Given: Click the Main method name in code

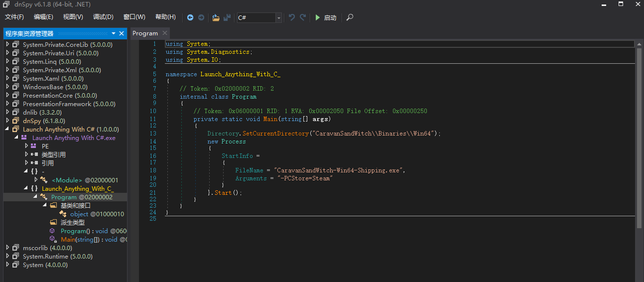Looking at the screenshot, I should pos(270,119).
